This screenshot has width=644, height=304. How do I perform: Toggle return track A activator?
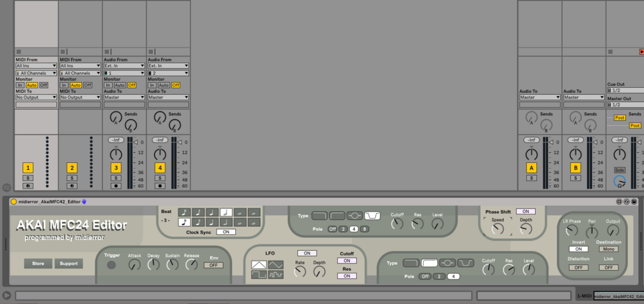click(x=531, y=167)
